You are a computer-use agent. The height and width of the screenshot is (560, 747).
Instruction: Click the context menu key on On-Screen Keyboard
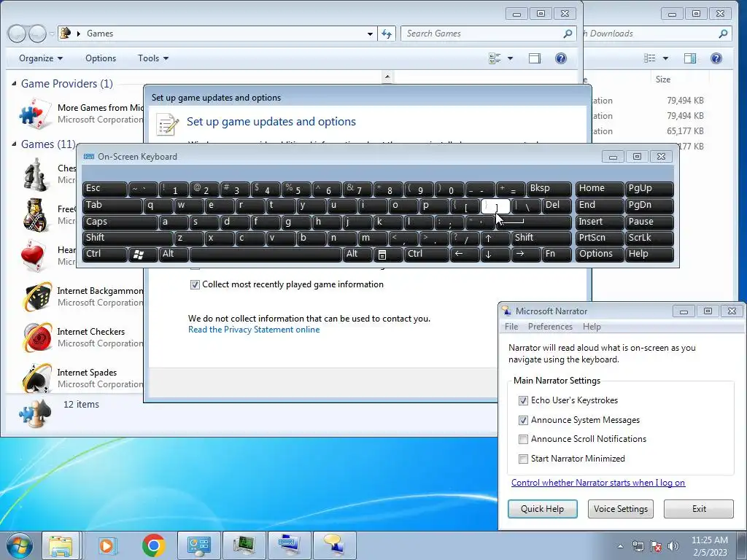pos(388,254)
